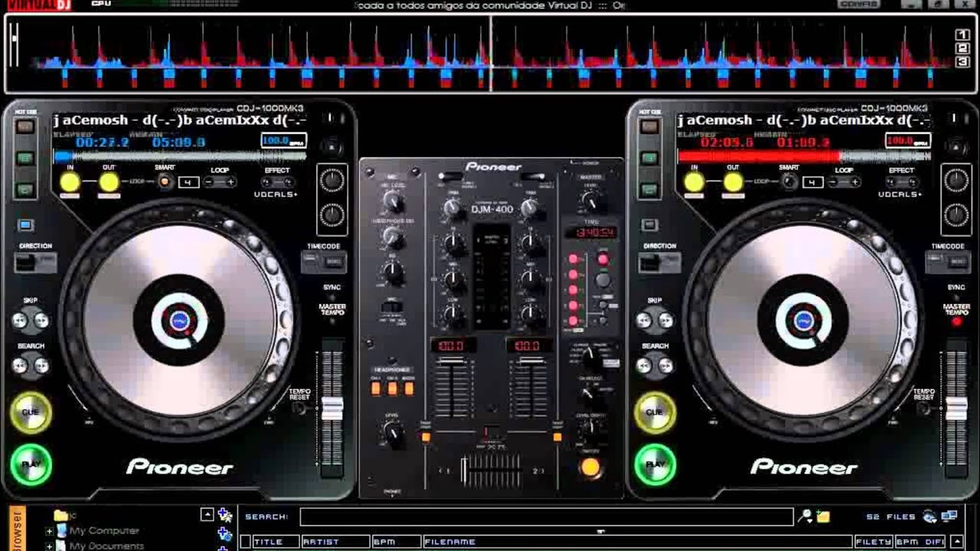The height and width of the screenshot is (551, 980).
Task: Eject track from left deck
Action: [x=330, y=147]
